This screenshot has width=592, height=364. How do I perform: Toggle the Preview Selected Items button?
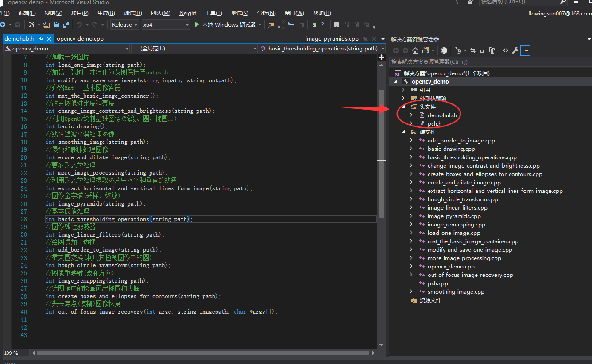coord(525,50)
